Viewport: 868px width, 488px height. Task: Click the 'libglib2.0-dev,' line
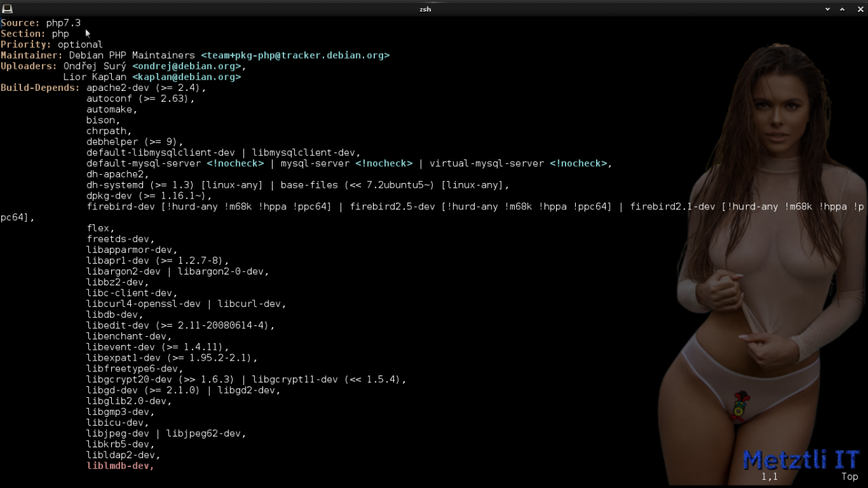click(x=129, y=403)
